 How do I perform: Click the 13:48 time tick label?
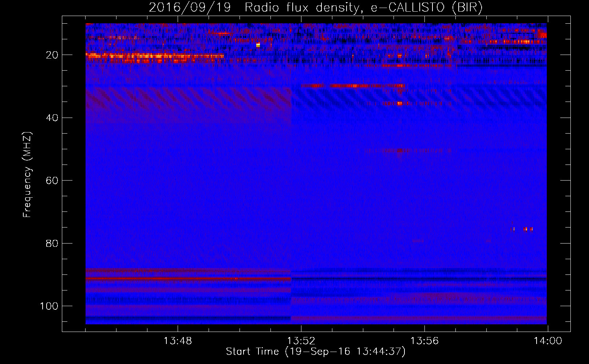click(x=178, y=341)
